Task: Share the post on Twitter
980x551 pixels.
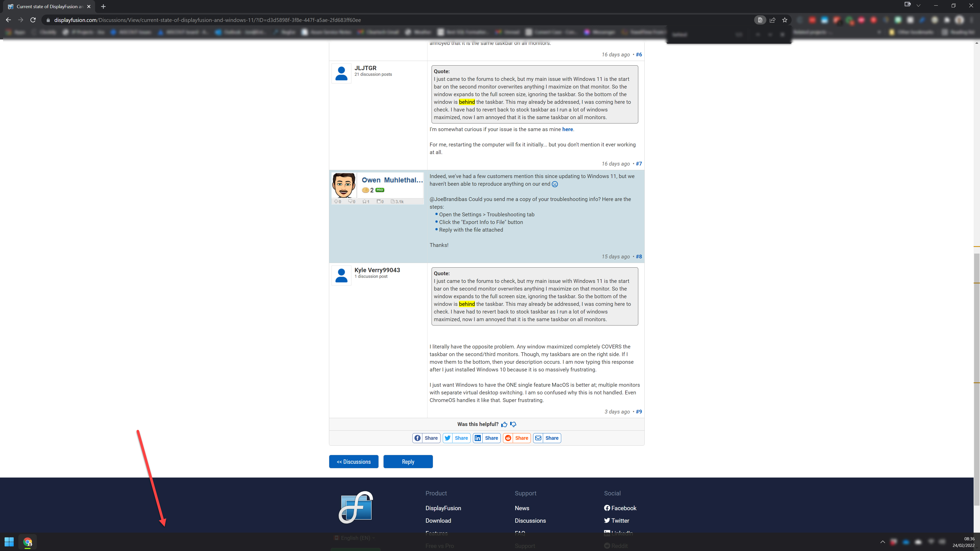Action: pos(456,438)
